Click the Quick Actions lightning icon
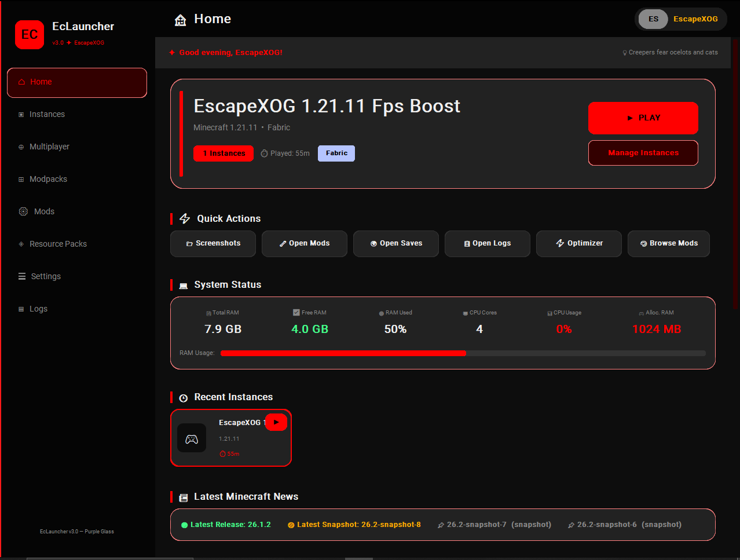740x560 pixels. [x=185, y=218]
